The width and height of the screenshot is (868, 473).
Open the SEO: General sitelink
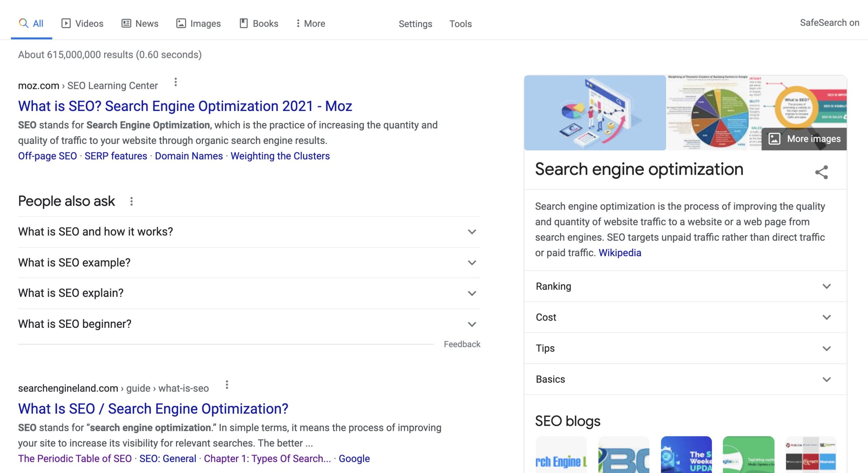(x=168, y=458)
